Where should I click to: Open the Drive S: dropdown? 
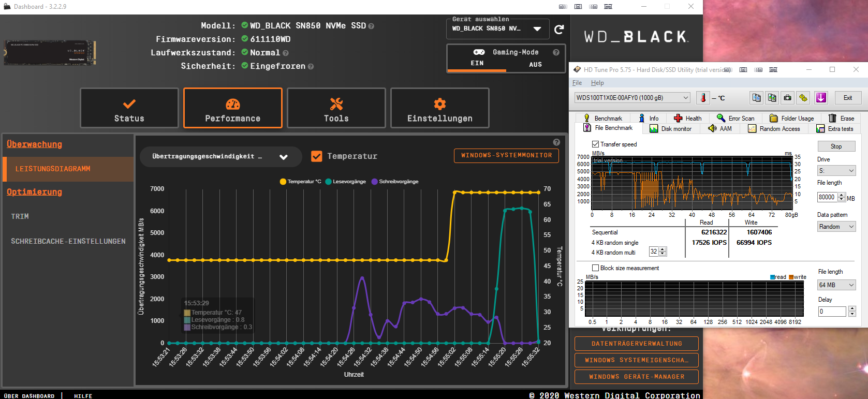tap(836, 170)
